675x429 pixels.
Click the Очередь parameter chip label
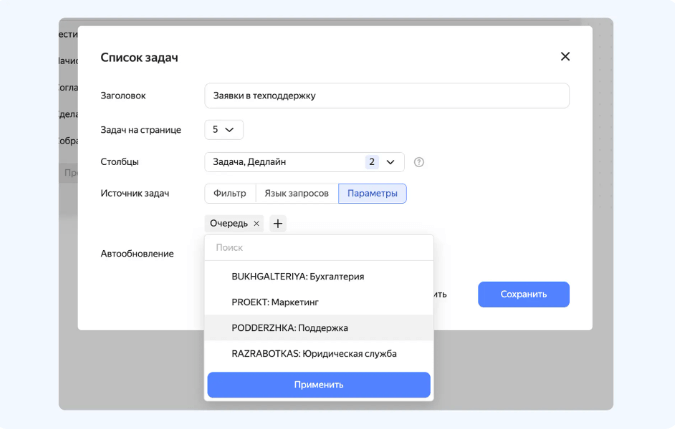[229, 224]
